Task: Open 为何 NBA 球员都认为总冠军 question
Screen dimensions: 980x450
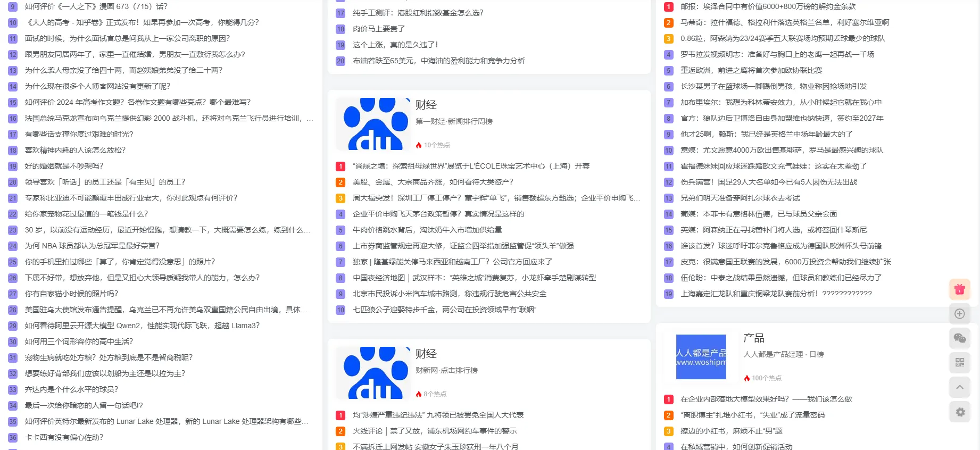Action: pyautogui.click(x=92, y=246)
